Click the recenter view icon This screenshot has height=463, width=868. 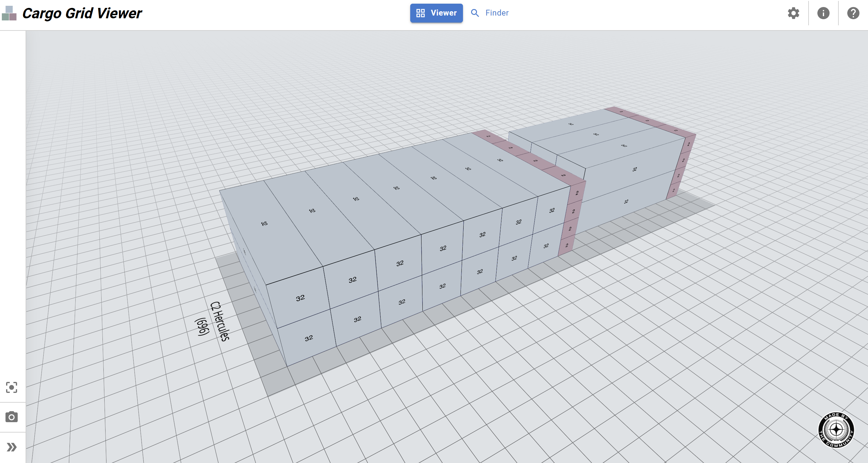(12, 388)
